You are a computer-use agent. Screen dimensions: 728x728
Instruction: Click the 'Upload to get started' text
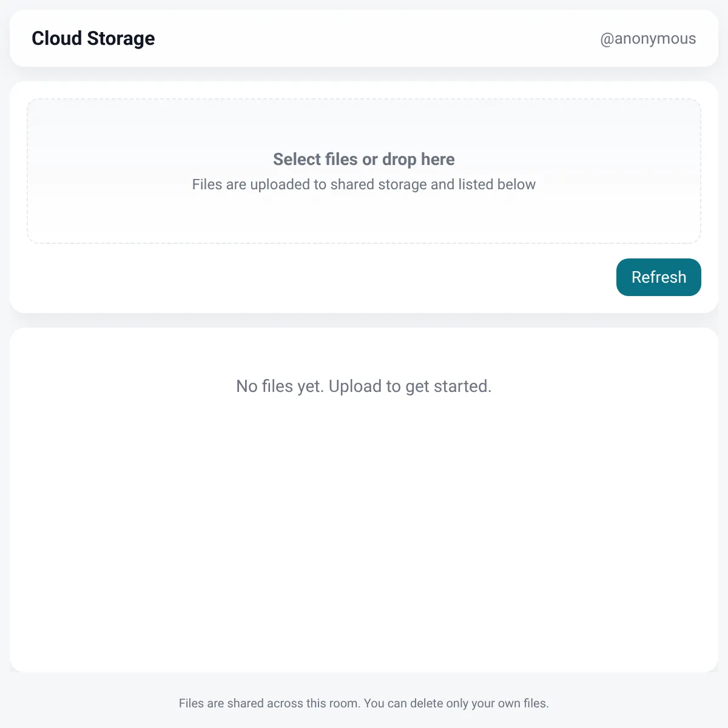coord(410,386)
